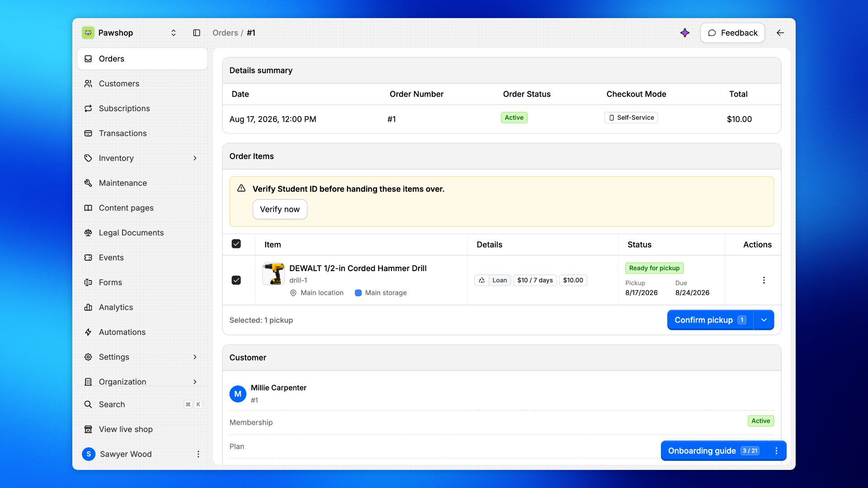Click the back arrow icon
Image resolution: width=868 pixels, height=488 pixels.
click(780, 33)
